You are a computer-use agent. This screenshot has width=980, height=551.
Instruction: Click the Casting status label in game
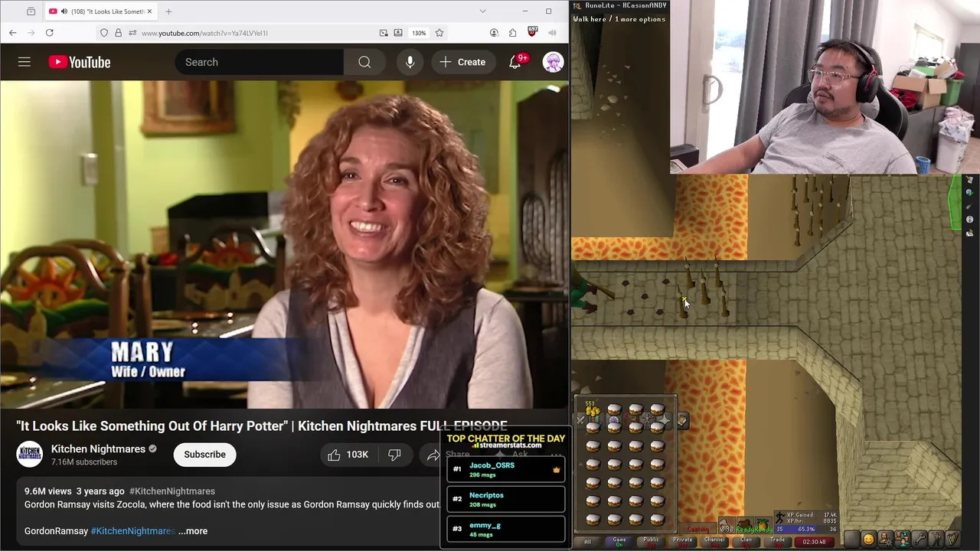[697, 530]
